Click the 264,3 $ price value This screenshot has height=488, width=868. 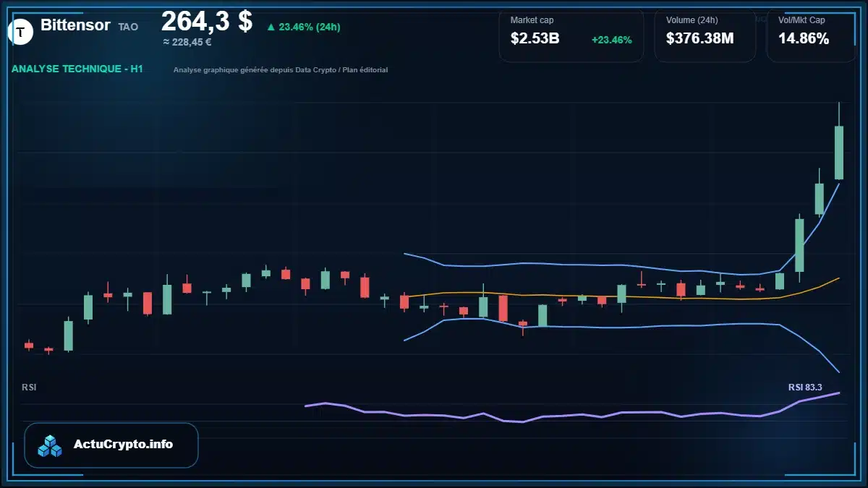(206, 21)
